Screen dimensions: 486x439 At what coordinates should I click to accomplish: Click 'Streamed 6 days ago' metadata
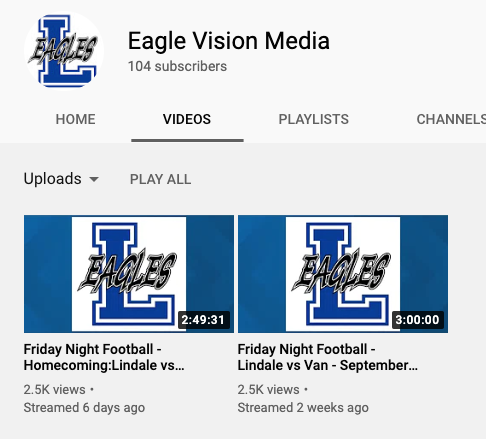pyautogui.click(x=84, y=408)
